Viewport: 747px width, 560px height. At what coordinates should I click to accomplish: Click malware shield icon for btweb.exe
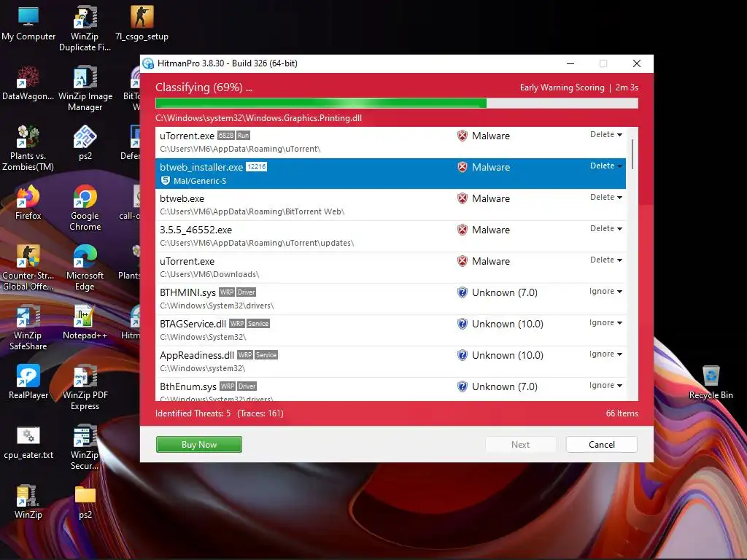[462, 198]
